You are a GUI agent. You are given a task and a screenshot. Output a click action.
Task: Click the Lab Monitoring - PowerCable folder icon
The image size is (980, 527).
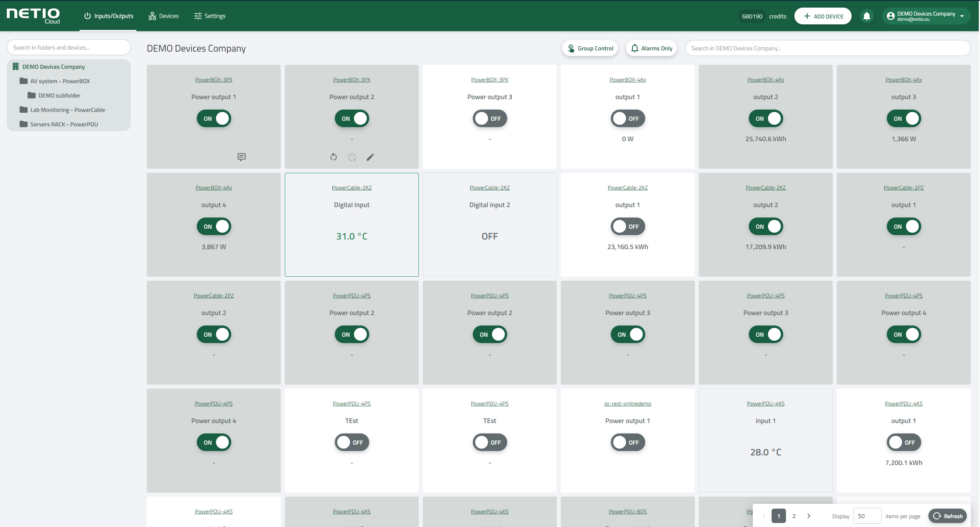point(24,110)
